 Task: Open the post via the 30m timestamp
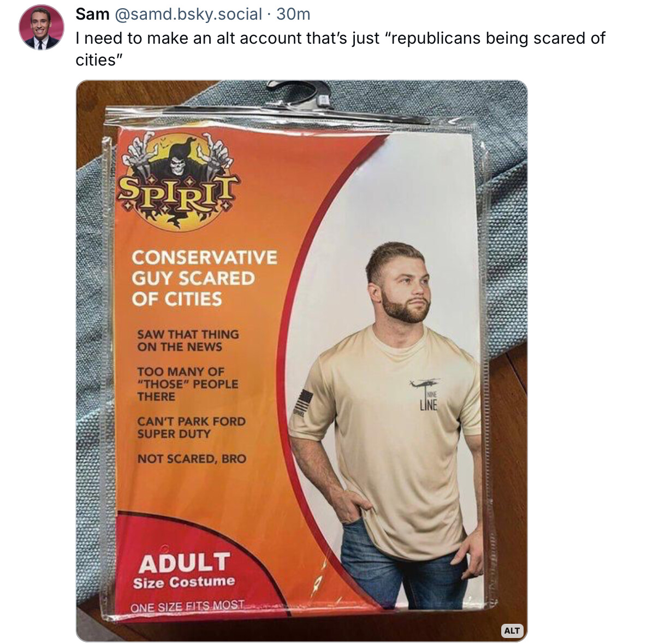pos(293,14)
